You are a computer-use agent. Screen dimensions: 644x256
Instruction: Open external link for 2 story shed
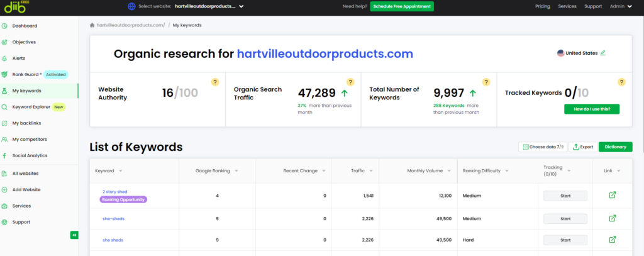tap(612, 195)
